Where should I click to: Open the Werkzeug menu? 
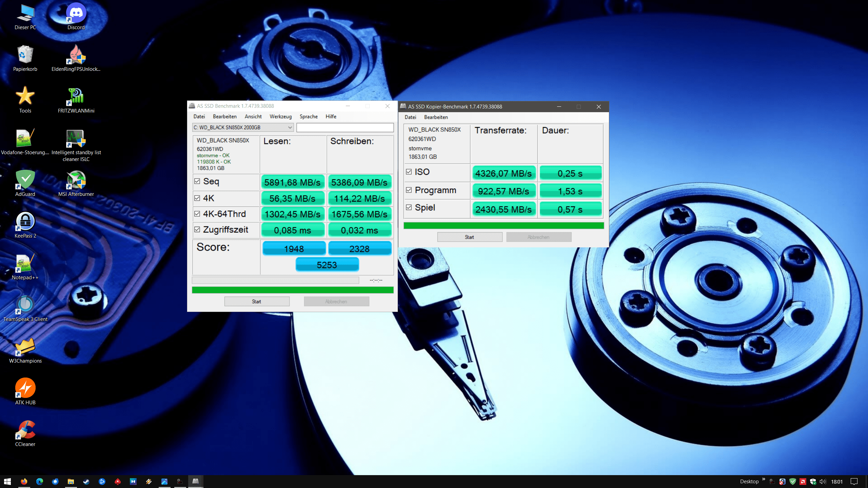point(280,117)
